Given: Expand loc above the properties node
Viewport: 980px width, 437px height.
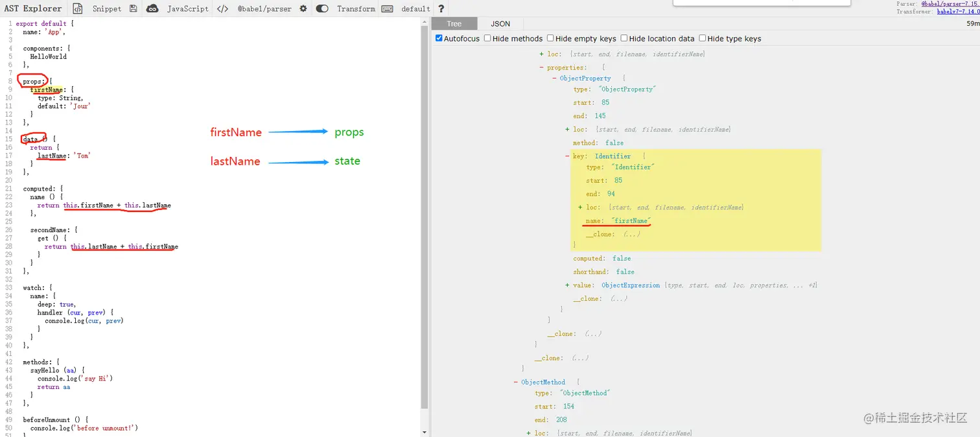Looking at the screenshot, I should [x=541, y=54].
